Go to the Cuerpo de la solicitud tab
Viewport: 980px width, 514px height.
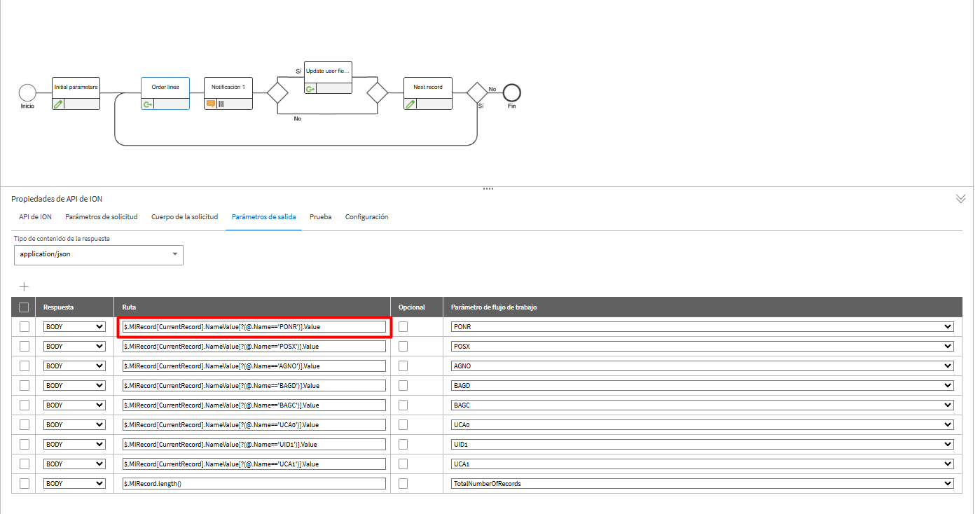click(185, 217)
